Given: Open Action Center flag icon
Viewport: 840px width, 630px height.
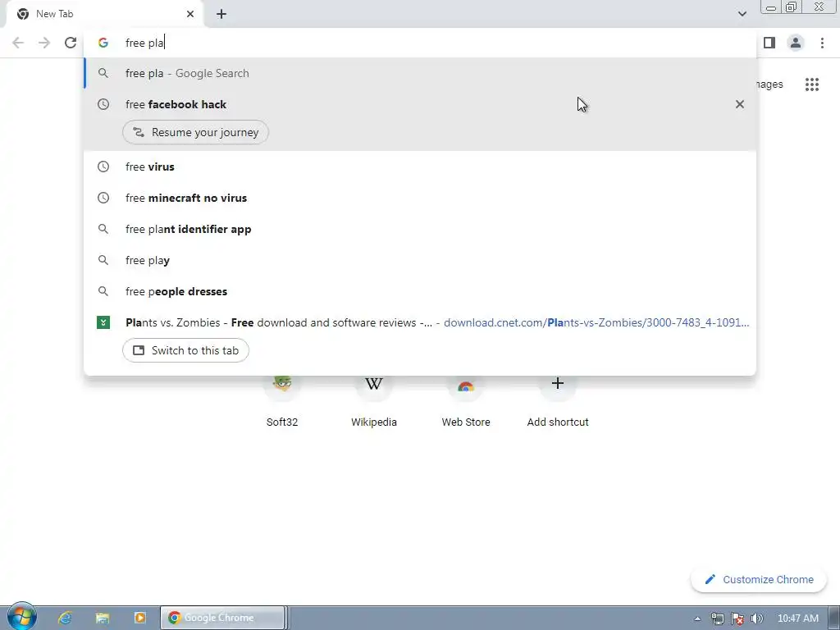Looking at the screenshot, I should 737,619.
